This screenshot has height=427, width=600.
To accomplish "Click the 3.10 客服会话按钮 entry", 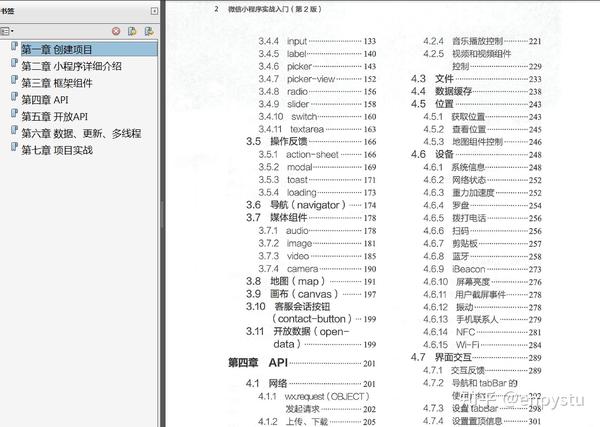I will [311, 313].
